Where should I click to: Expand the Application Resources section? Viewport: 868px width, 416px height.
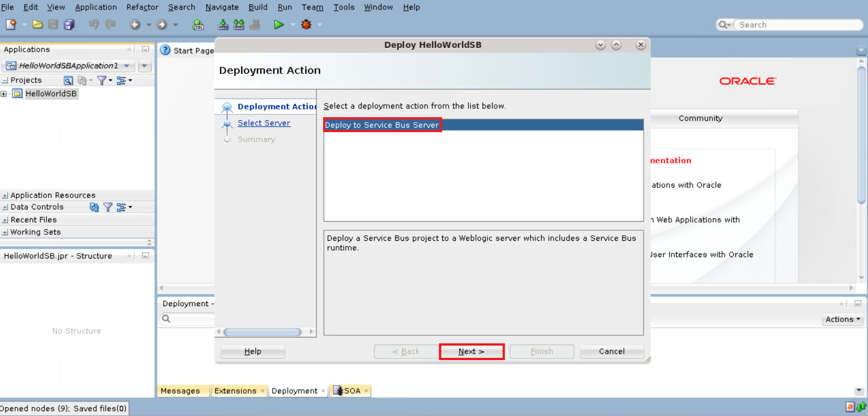tap(5, 195)
